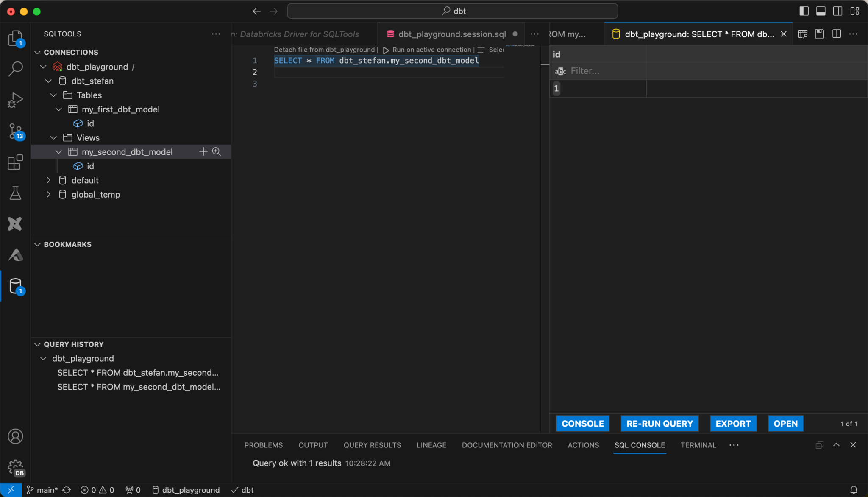Click magnifier icon beside my_second_dbt_model
The image size is (868, 497).
(x=217, y=152)
